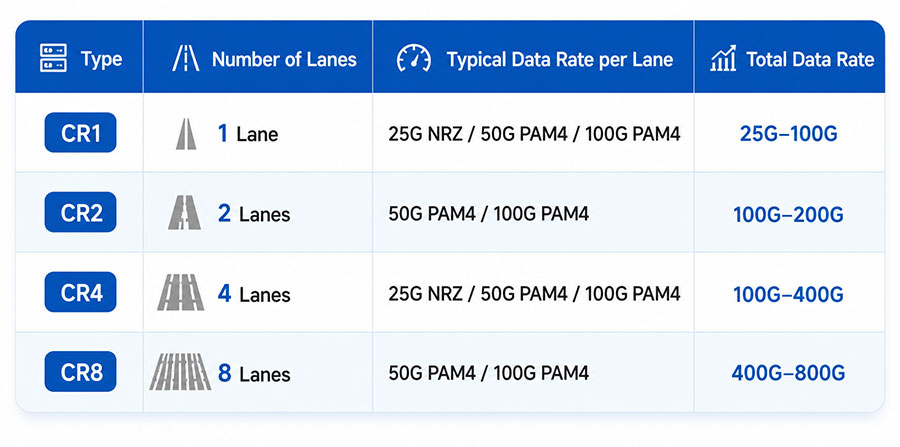Click the 8 Lanes label text
900x447 pixels.
click(x=254, y=374)
